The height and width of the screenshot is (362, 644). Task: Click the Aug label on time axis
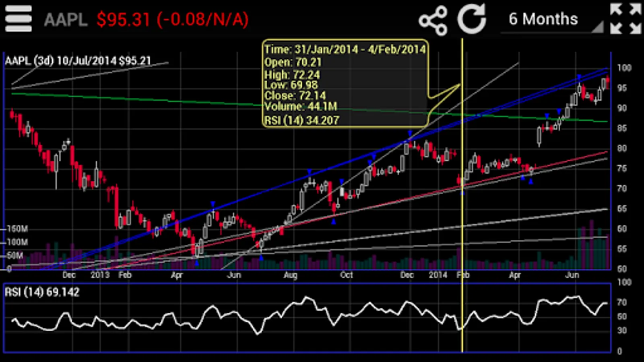290,275
